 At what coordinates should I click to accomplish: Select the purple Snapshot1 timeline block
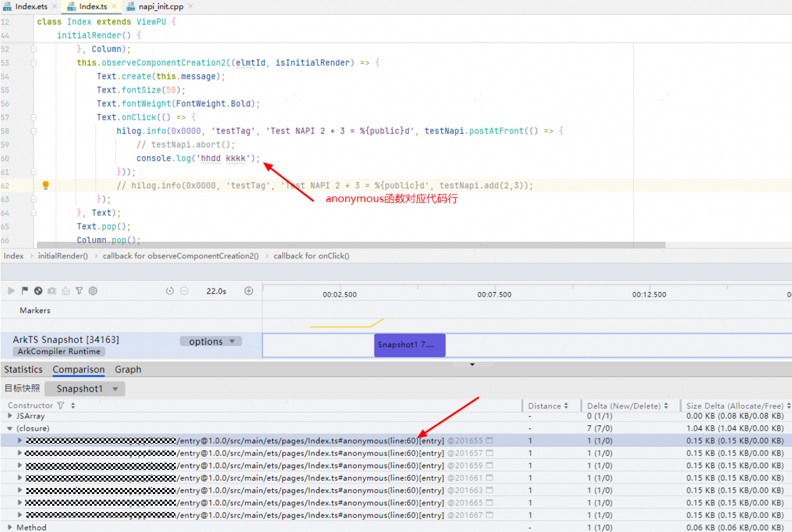[409, 345]
